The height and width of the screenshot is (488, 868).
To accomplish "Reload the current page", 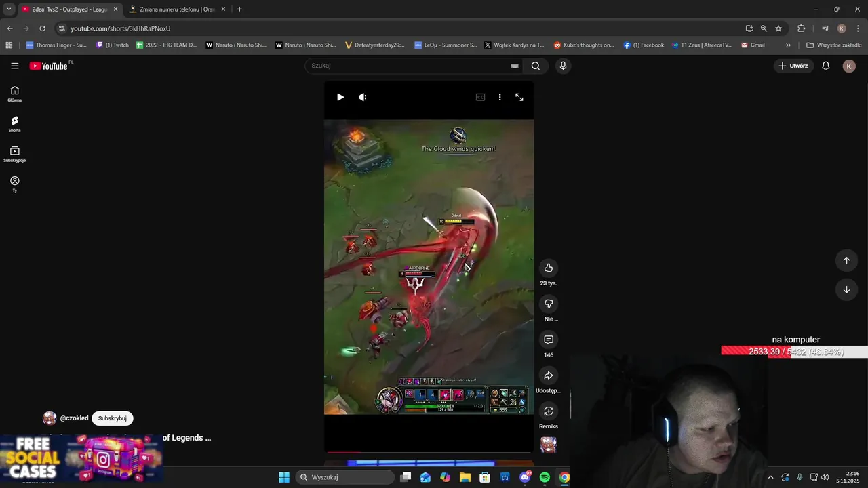I will (42, 28).
